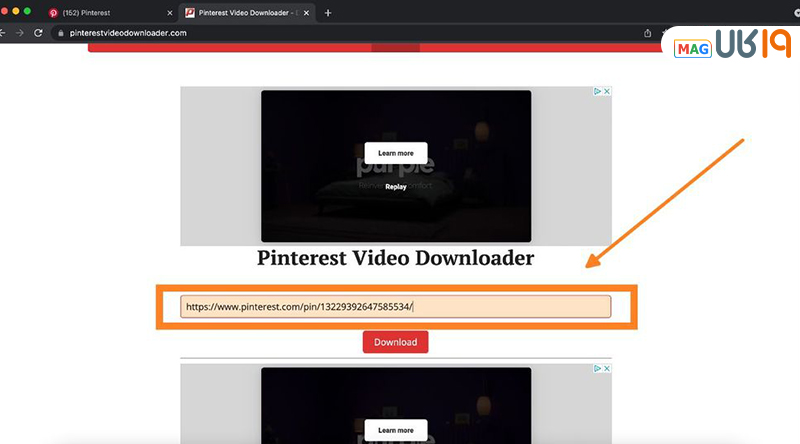Open AdChoices info icon on top ad
The height and width of the screenshot is (444, 800).
597,91
